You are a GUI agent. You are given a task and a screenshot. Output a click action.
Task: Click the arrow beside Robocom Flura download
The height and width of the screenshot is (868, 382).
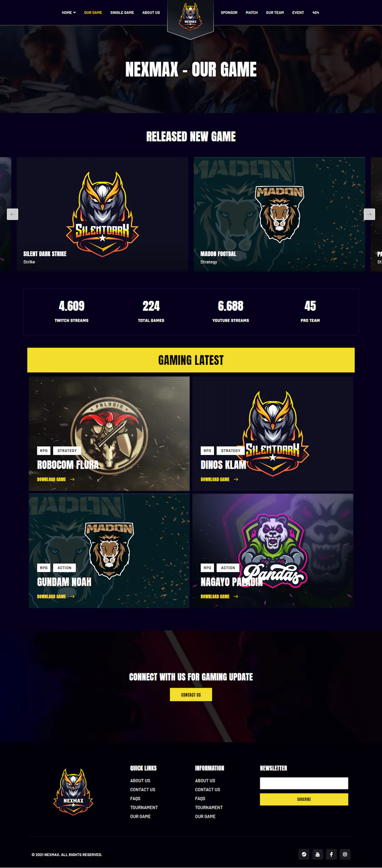(73, 479)
